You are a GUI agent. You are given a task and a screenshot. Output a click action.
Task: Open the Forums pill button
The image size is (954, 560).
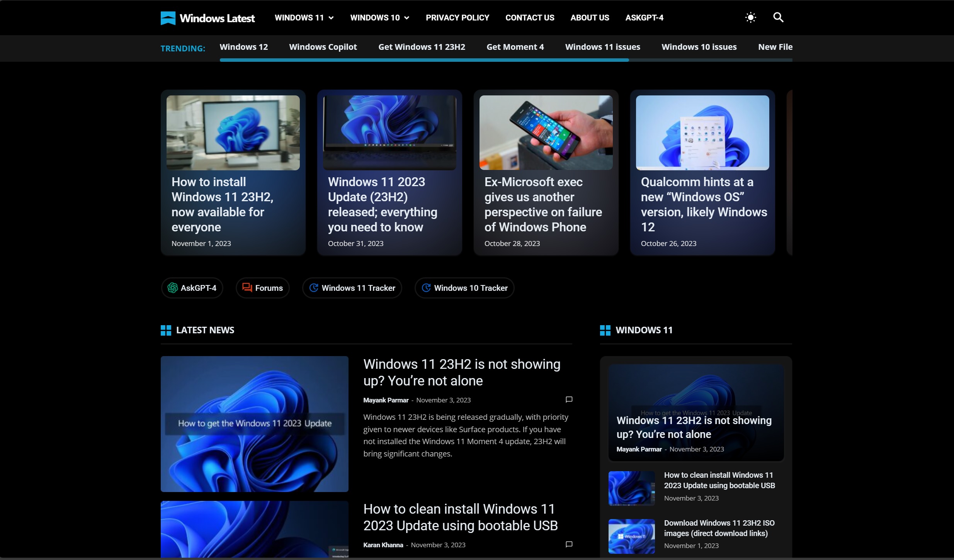[x=262, y=288]
